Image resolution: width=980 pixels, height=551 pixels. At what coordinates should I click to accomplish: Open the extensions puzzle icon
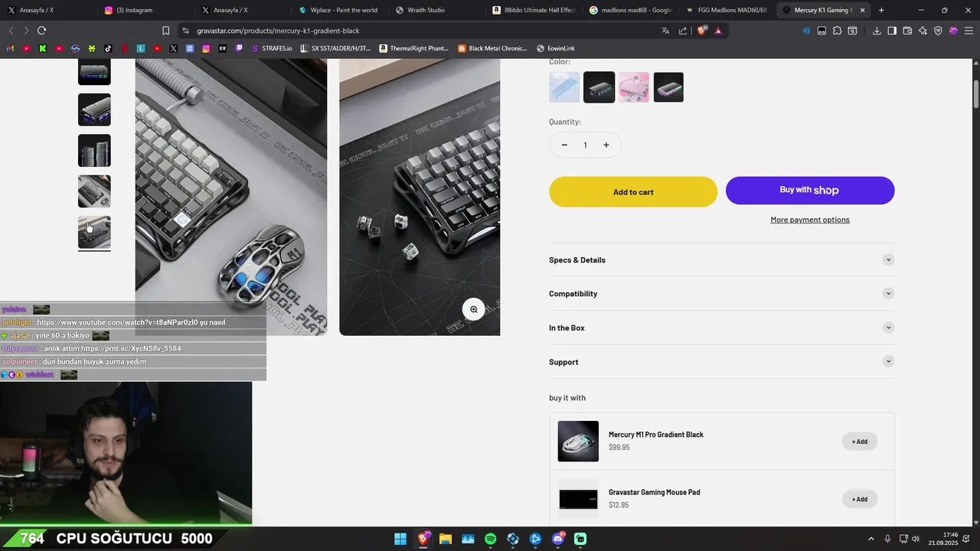pos(837,31)
